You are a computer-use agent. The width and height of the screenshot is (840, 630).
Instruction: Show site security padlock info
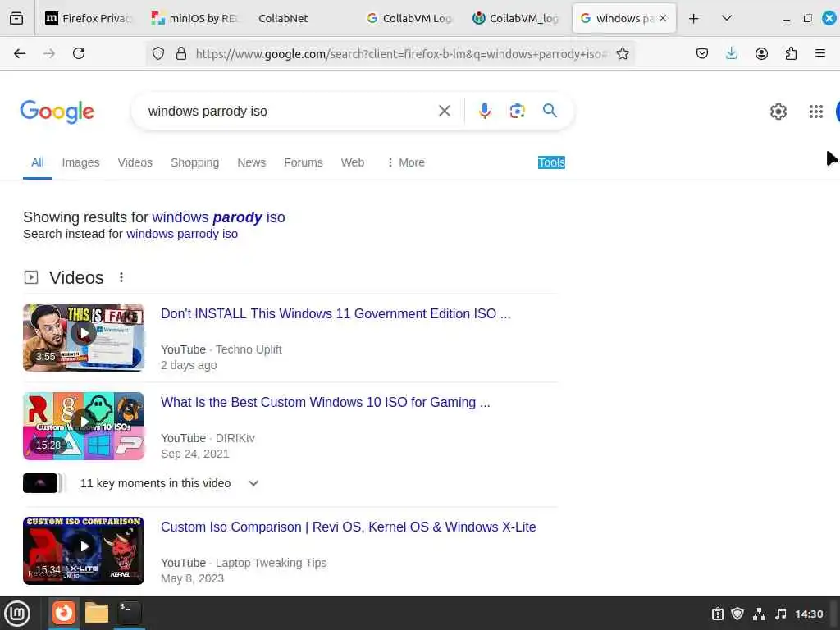coord(181,53)
